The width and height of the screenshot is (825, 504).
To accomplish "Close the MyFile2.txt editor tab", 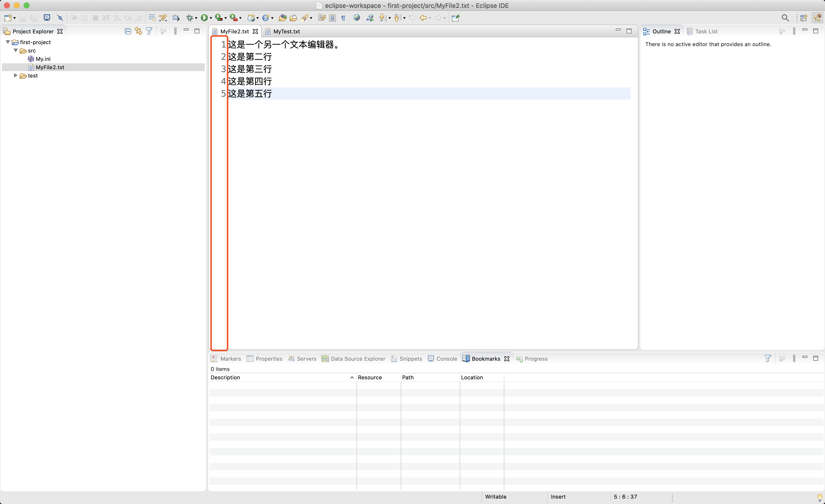I will click(255, 31).
